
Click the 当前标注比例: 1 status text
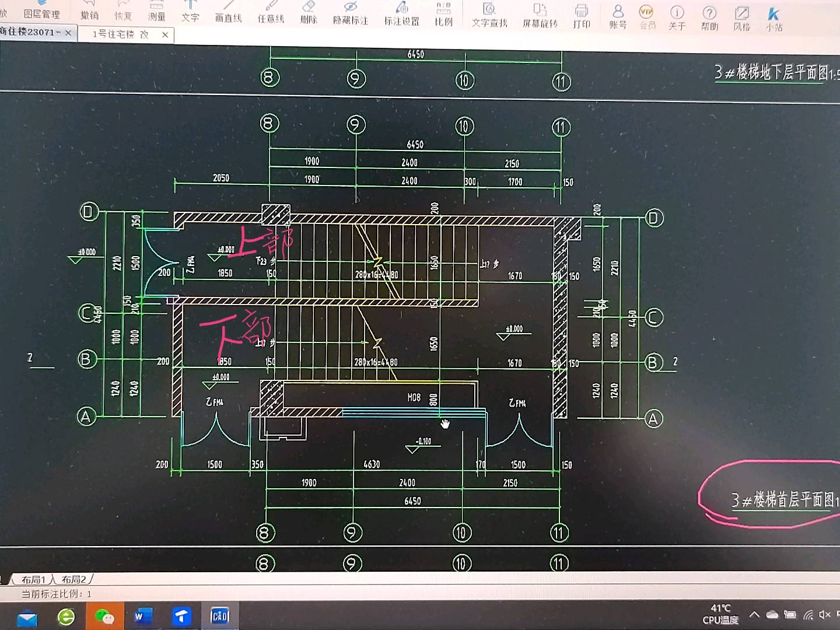coord(57,594)
